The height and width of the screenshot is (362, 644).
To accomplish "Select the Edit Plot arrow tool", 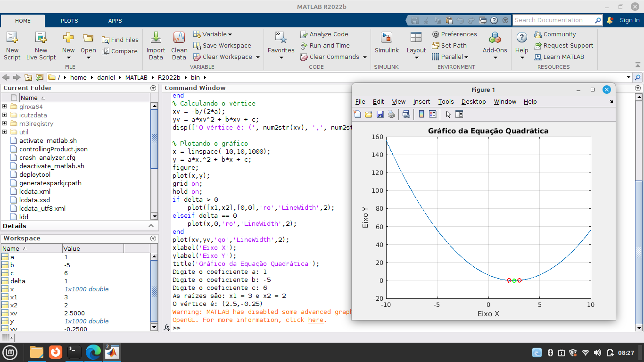I will (448, 114).
